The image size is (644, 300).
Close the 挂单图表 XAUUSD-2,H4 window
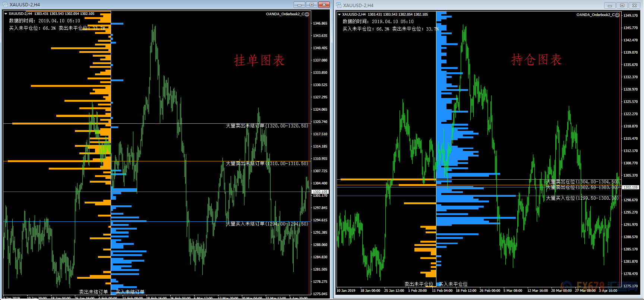pos(324,5)
